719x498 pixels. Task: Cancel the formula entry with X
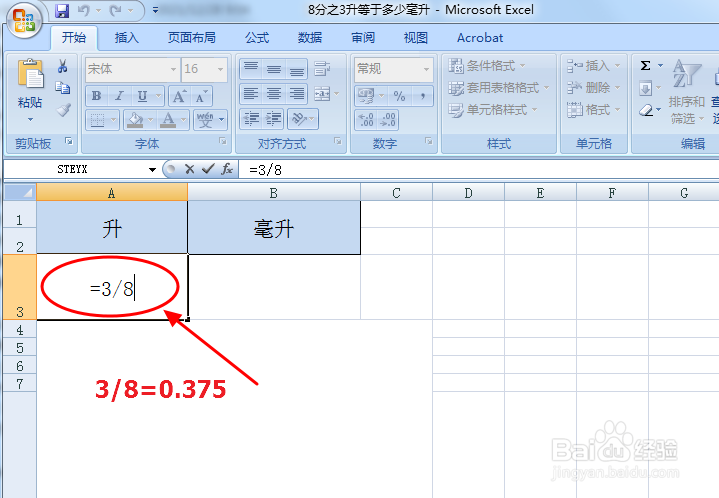(x=189, y=169)
